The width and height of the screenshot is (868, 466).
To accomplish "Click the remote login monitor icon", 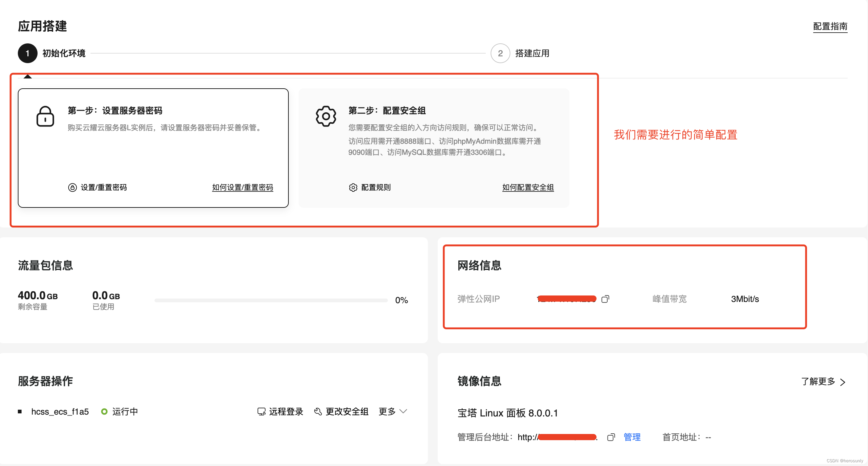I will tap(261, 412).
